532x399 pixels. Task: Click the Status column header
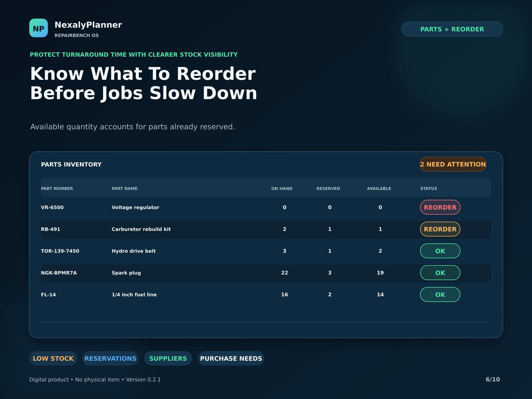(429, 189)
